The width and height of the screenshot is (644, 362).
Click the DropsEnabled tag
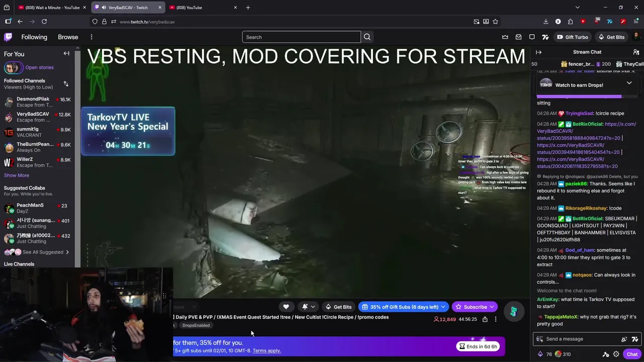pos(196,325)
